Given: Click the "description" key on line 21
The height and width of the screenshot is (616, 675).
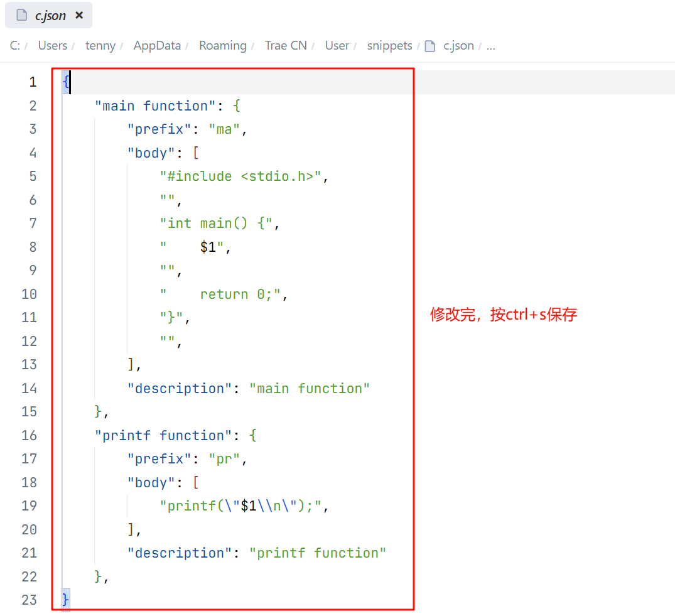Looking at the screenshot, I should pyautogui.click(x=180, y=553).
